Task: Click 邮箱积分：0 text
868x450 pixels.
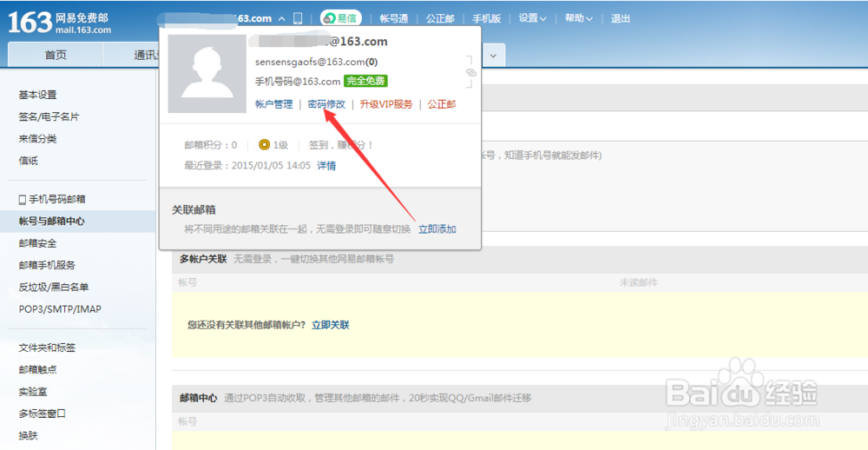Action: coord(210,145)
